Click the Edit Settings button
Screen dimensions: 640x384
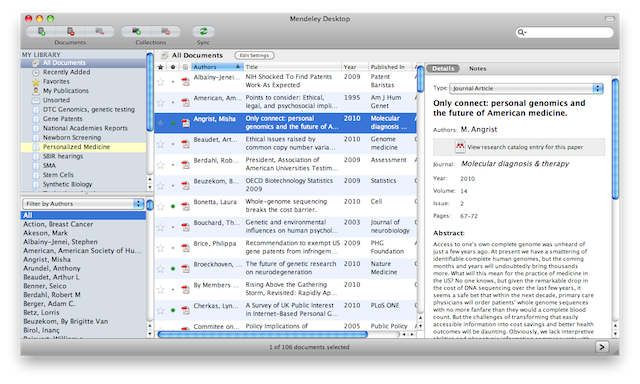pos(254,55)
